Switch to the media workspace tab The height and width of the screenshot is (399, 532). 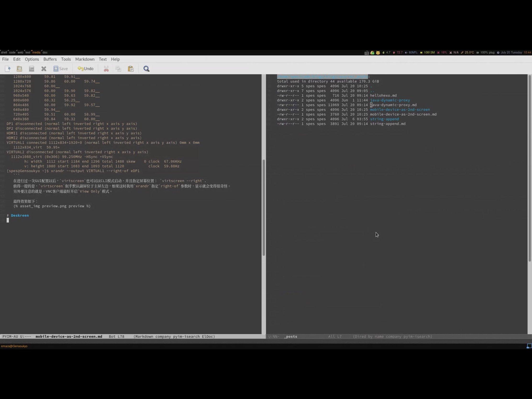[x=36, y=52]
